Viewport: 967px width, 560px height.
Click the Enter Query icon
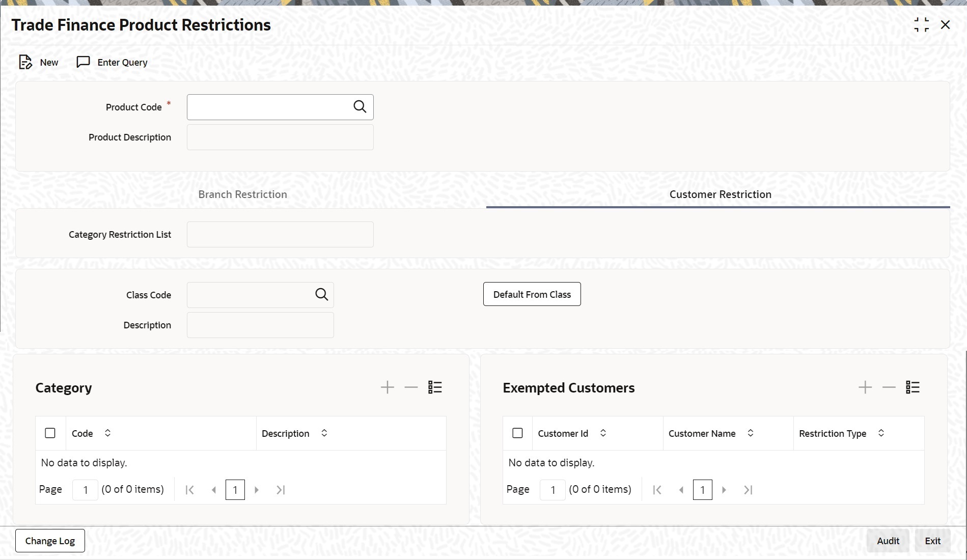click(83, 62)
